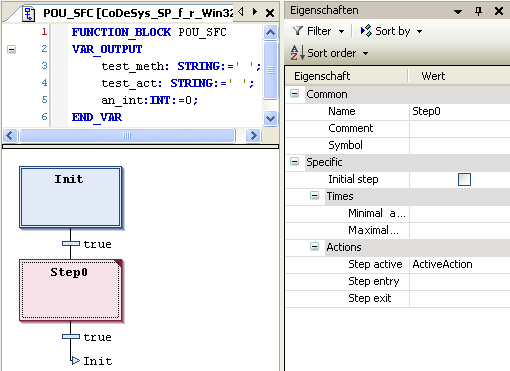
Task: Select the Comment property row label
Action: [x=351, y=128]
